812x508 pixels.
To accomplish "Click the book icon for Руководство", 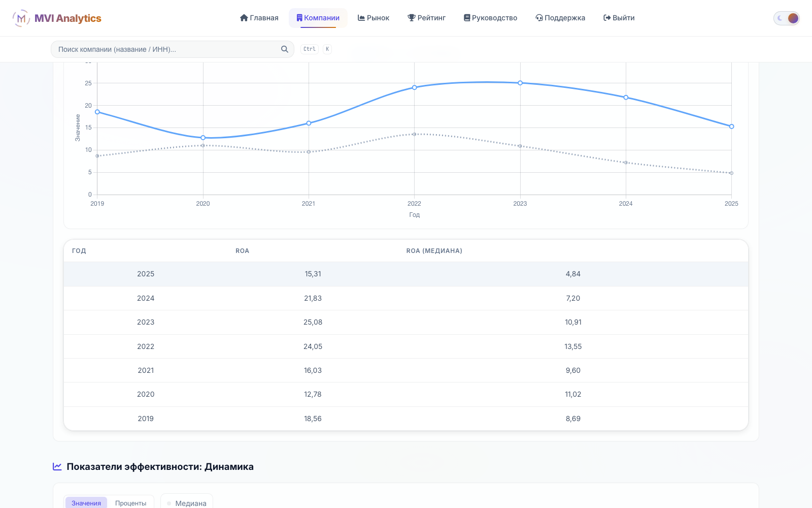I will pyautogui.click(x=467, y=18).
